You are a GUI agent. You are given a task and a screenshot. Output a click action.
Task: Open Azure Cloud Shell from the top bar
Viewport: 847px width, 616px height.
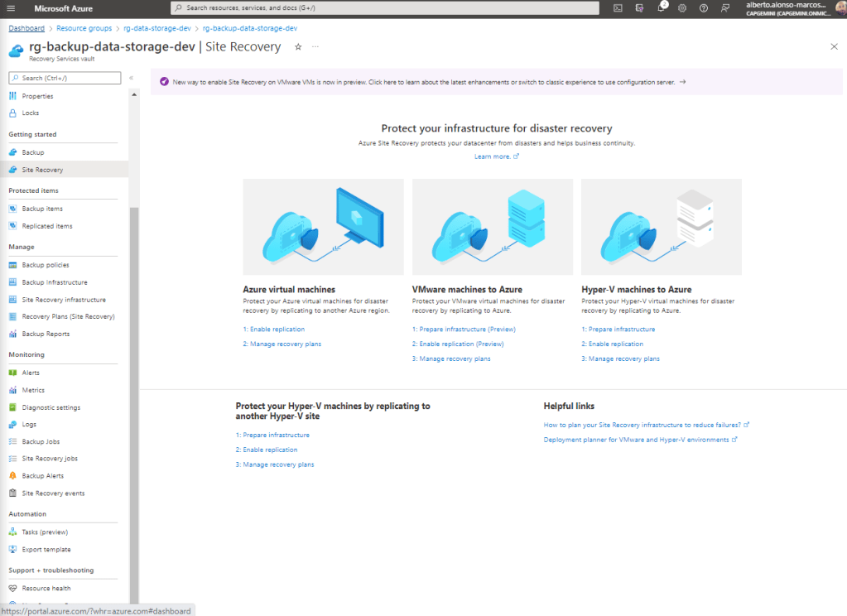[x=618, y=8]
